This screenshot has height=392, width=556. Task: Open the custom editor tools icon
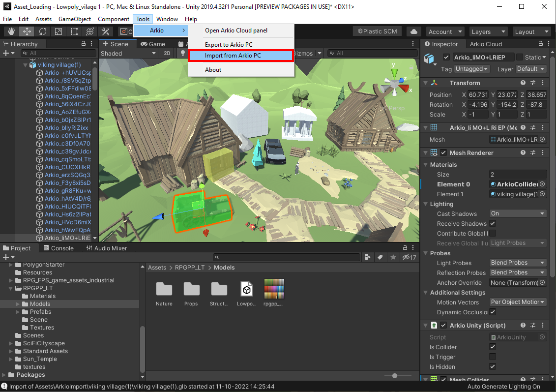[x=106, y=31]
